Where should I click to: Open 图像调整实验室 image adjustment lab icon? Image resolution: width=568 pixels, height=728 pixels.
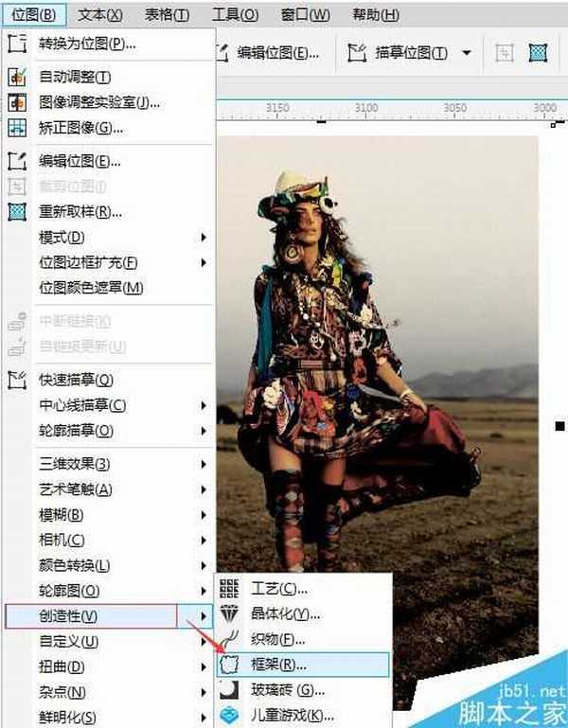pos(16,102)
